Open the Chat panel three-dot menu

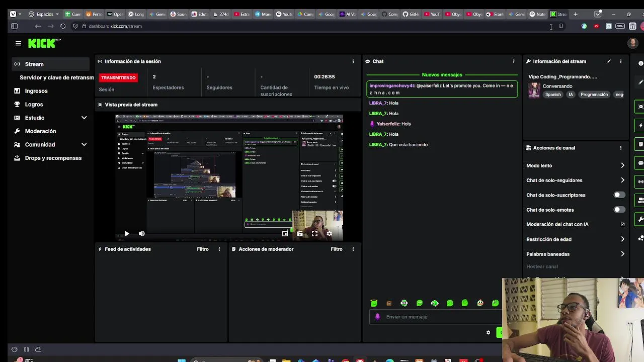(514, 61)
